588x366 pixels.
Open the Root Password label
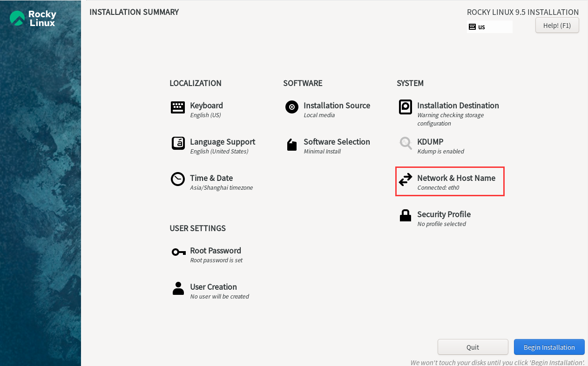coord(215,251)
